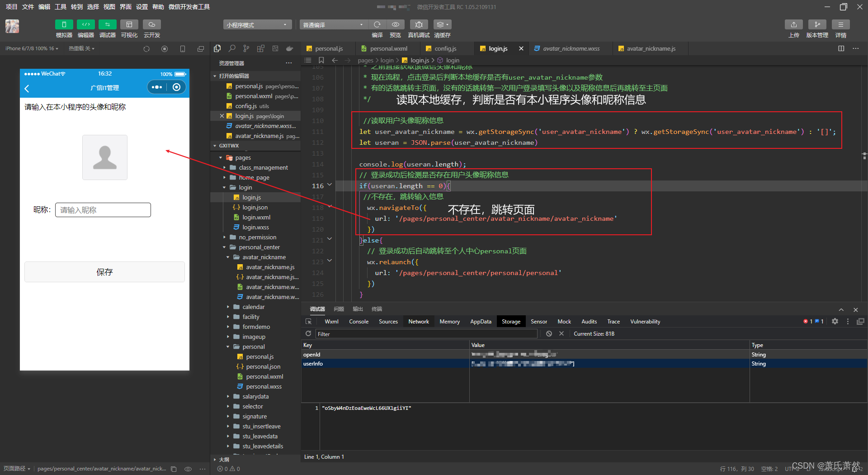This screenshot has height=475, width=868.
Task: Click the real device debug icon
Action: pos(419,24)
